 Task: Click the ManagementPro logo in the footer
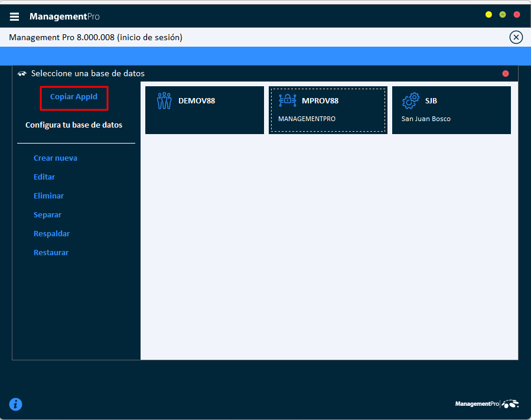coord(486,403)
